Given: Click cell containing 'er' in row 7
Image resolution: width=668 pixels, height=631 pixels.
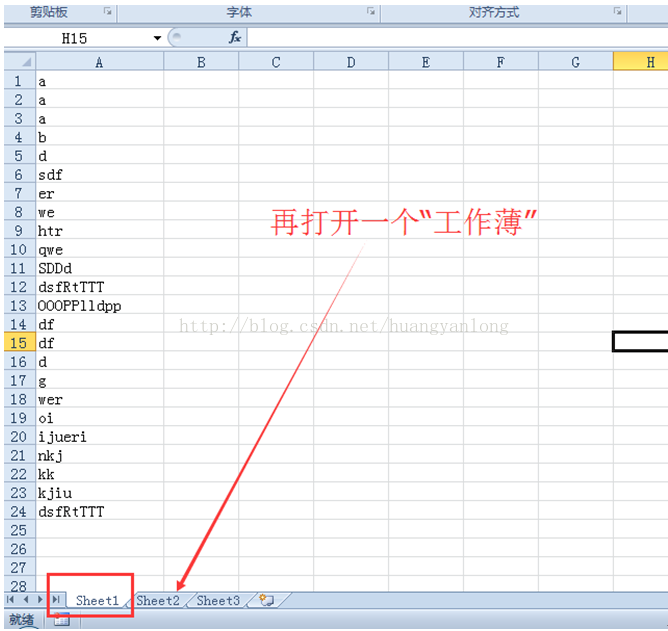Looking at the screenshot, I should (x=100, y=193).
